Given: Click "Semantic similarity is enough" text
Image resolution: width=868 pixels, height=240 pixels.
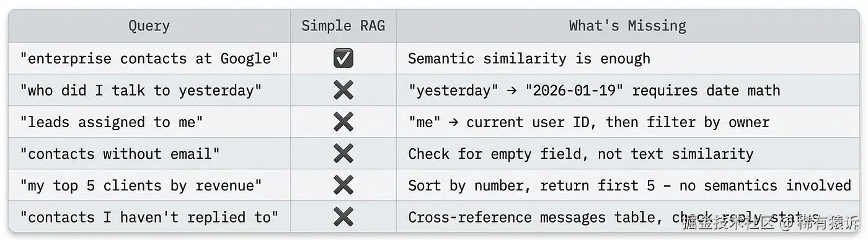Looking at the screenshot, I should [x=529, y=59].
